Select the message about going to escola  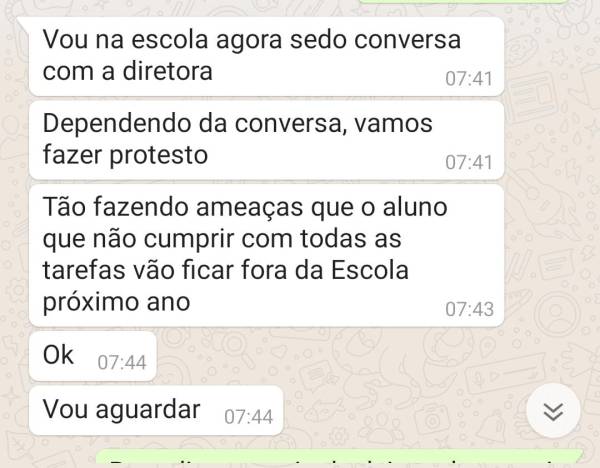(x=266, y=56)
